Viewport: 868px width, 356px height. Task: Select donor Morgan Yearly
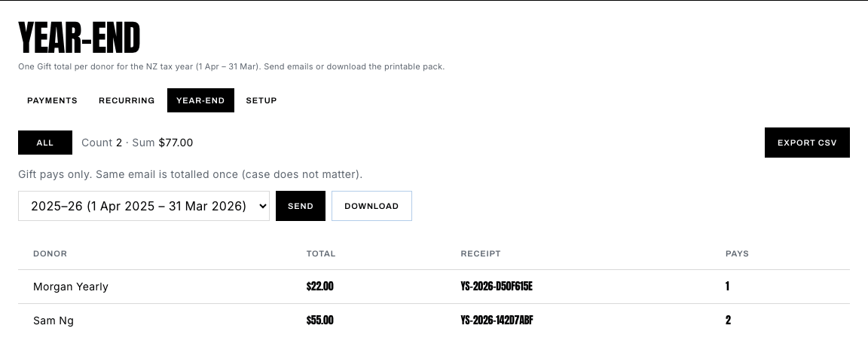click(71, 287)
